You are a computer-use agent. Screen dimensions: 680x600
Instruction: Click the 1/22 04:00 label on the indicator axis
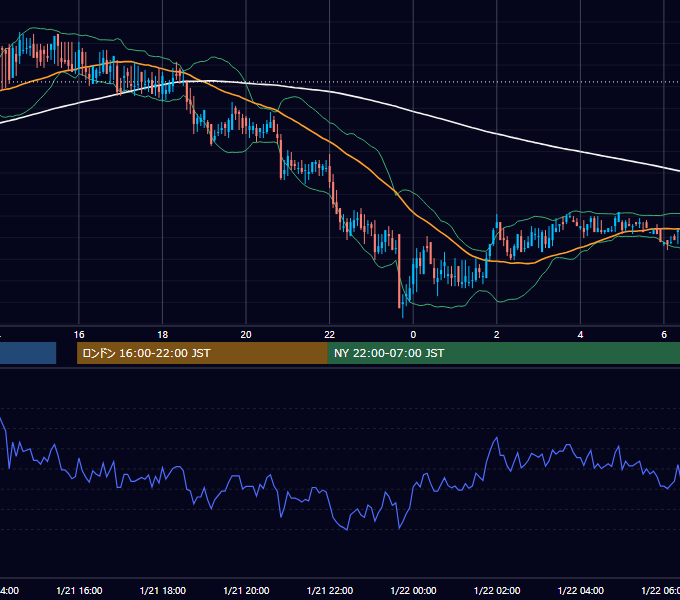click(581, 590)
